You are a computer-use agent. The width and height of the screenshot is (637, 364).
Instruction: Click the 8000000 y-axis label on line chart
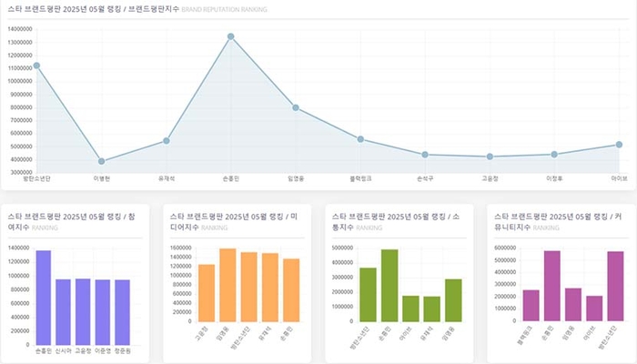pyautogui.click(x=21, y=107)
